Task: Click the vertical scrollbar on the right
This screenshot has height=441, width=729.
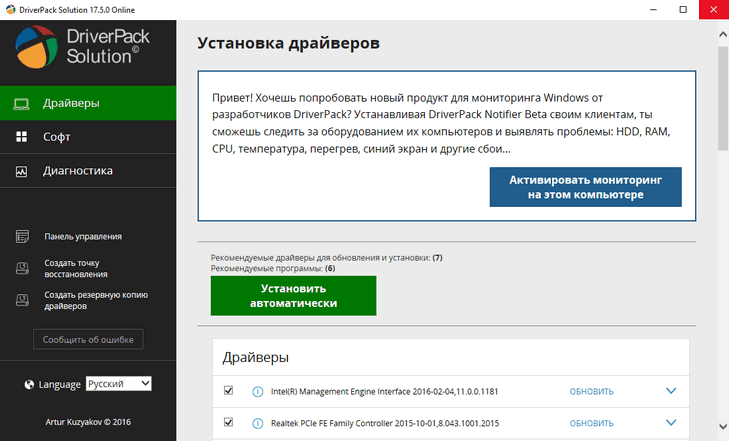Action: (722, 100)
